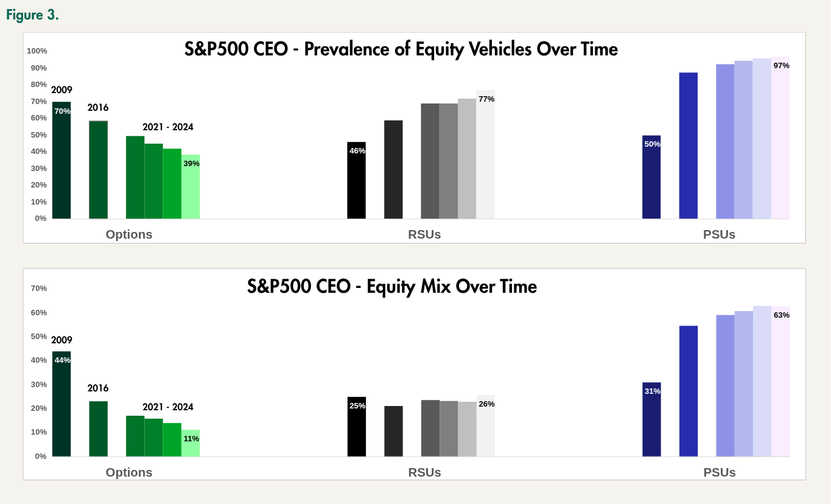Click the "Options" axis label in Prevalence chart

[129, 234]
